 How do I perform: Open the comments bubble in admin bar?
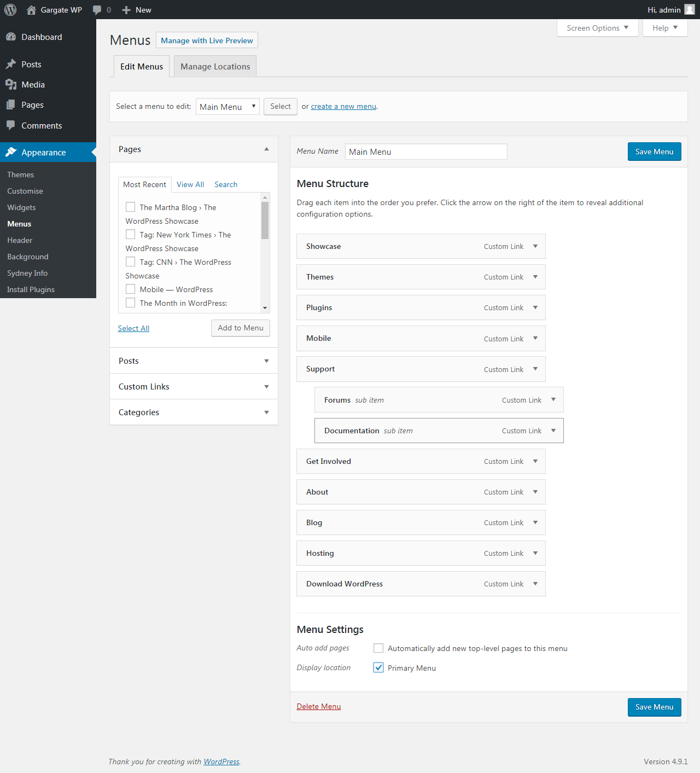point(97,10)
